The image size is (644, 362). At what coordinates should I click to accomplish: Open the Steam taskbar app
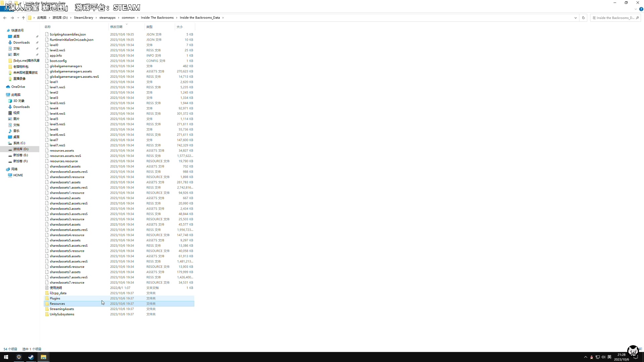click(31, 357)
